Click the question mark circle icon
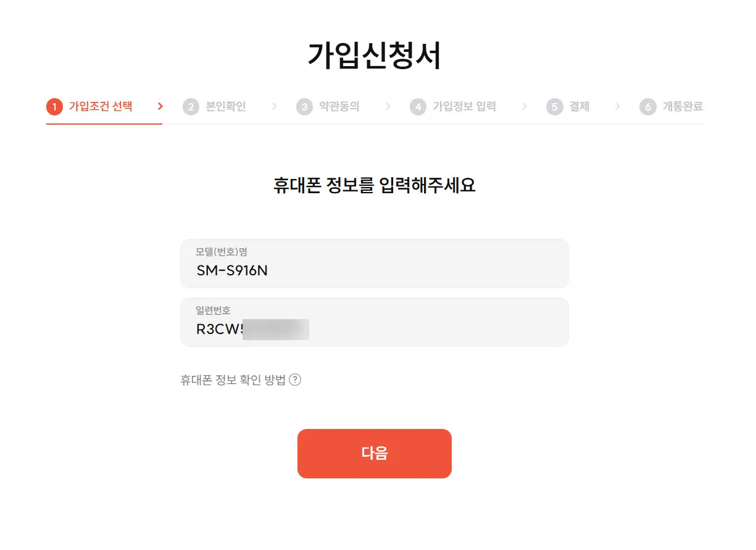This screenshot has width=756, height=550. [295, 380]
